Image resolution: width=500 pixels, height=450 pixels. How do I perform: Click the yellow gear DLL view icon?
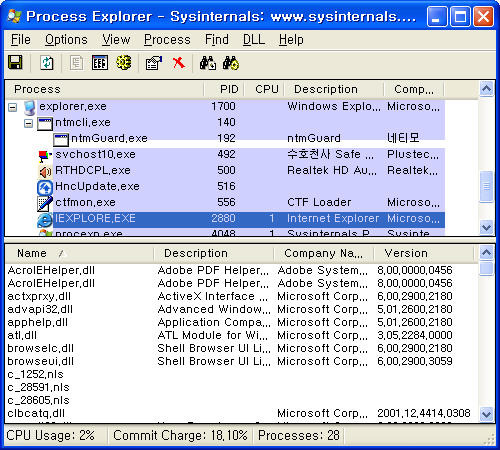(x=124, y=63)
